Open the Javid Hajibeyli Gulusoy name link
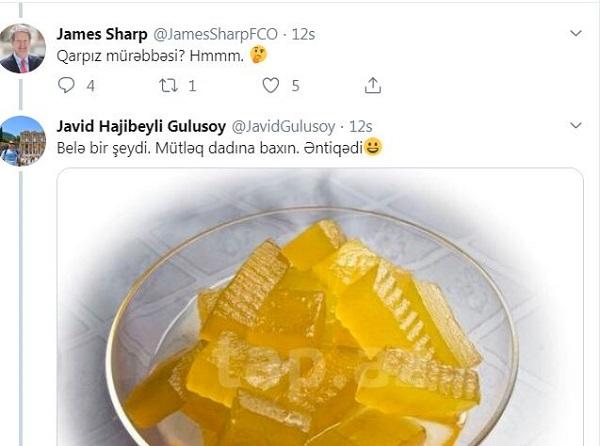The image size is (600, 446). 142,126
